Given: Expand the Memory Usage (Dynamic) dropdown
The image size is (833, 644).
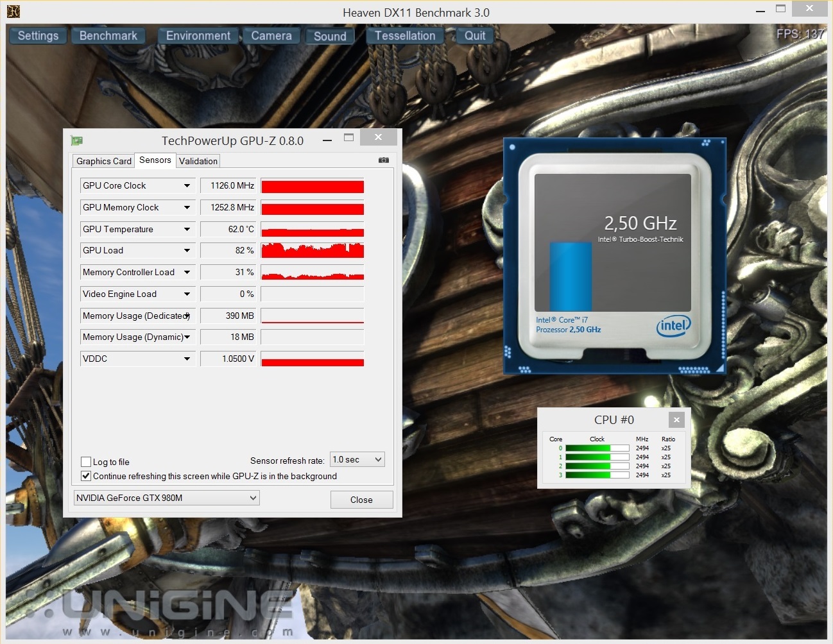Looking at the screenshot, I should 187,337.
